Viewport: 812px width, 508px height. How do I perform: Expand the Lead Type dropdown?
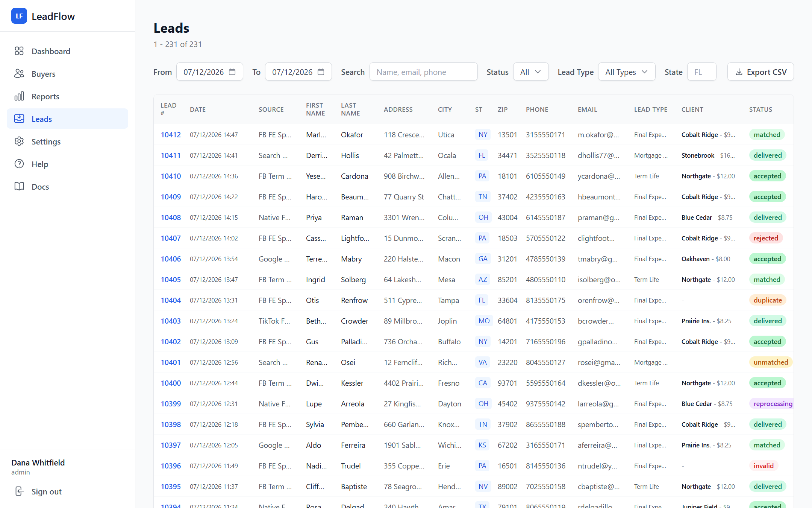click(x=627, y=71)
